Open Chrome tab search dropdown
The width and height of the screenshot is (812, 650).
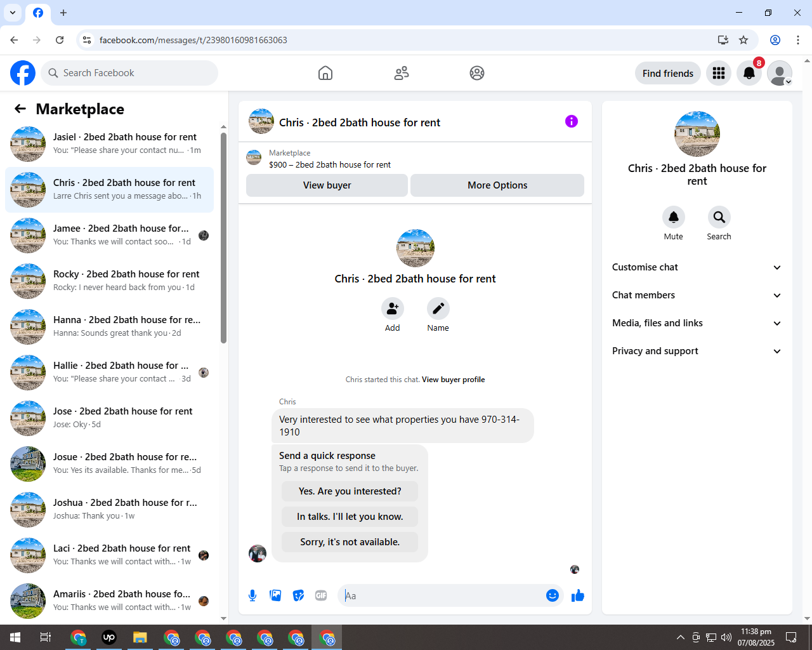[13, 13]
